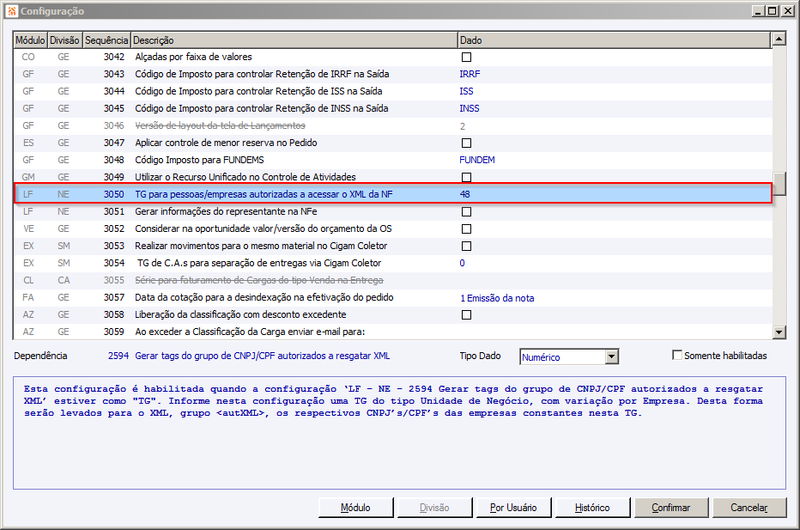This screenshot has height=530, width=800.
Task: Click the ISS value in Dado column
Action: tap(466, 91)
